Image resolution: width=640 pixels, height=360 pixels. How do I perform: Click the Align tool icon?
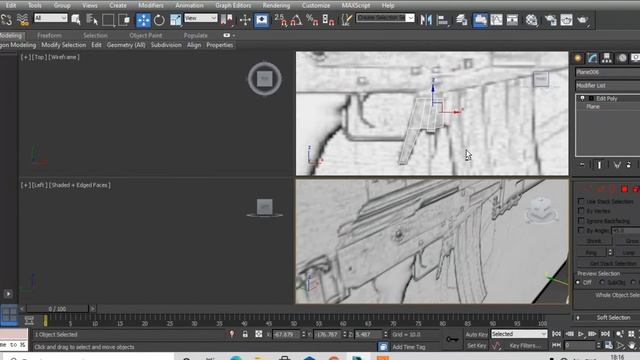click(x=442, y=20)
